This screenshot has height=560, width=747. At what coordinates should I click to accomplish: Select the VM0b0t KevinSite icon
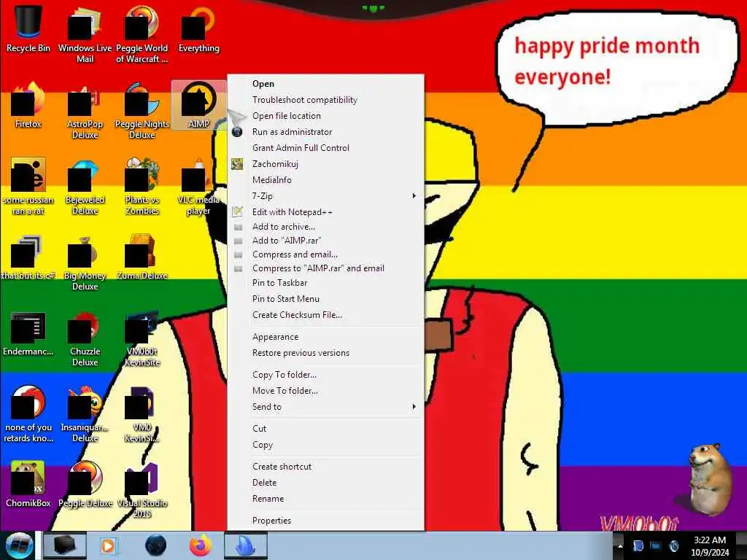pyautogui.click(x=142, y=338)
